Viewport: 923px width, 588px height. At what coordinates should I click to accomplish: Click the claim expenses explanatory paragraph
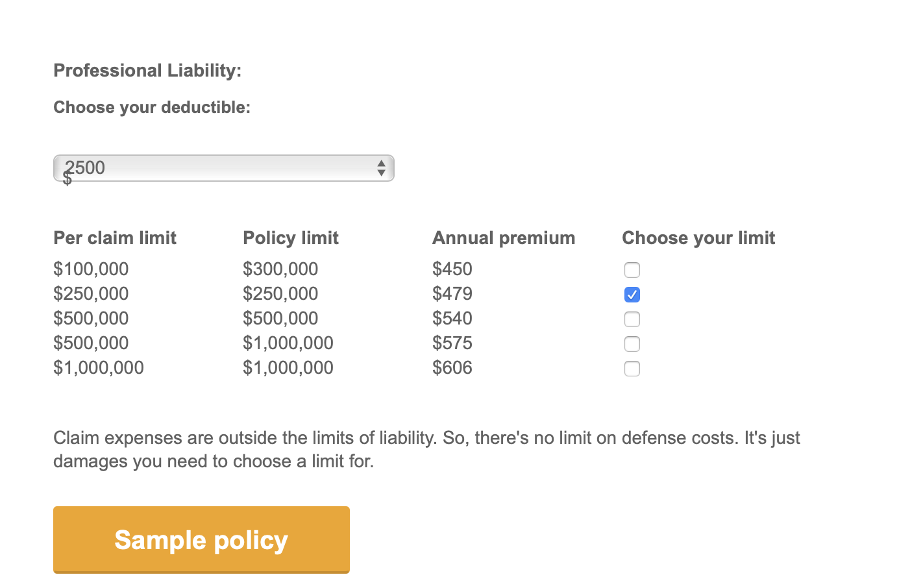[426, 449]
